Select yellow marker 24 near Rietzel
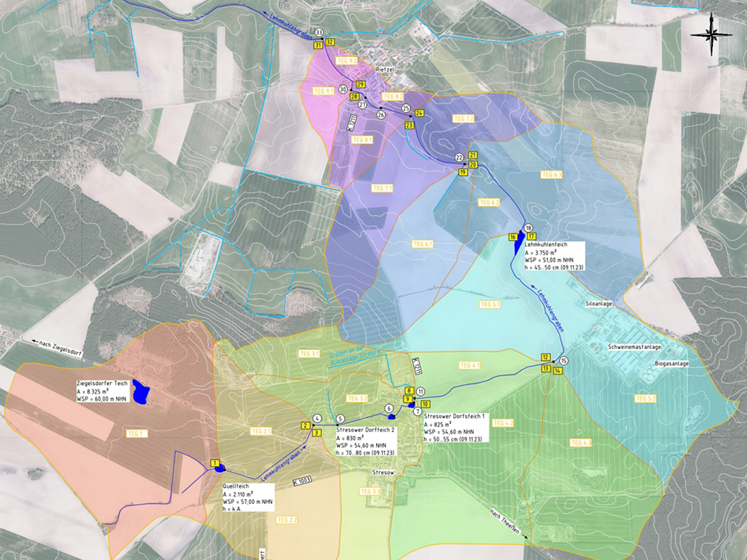747x560 pixels. pyautogui.click(x=419, y=113)
